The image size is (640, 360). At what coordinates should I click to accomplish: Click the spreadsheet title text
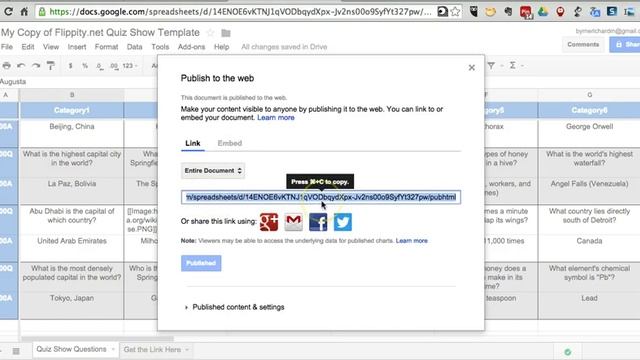tap(100, 33)
